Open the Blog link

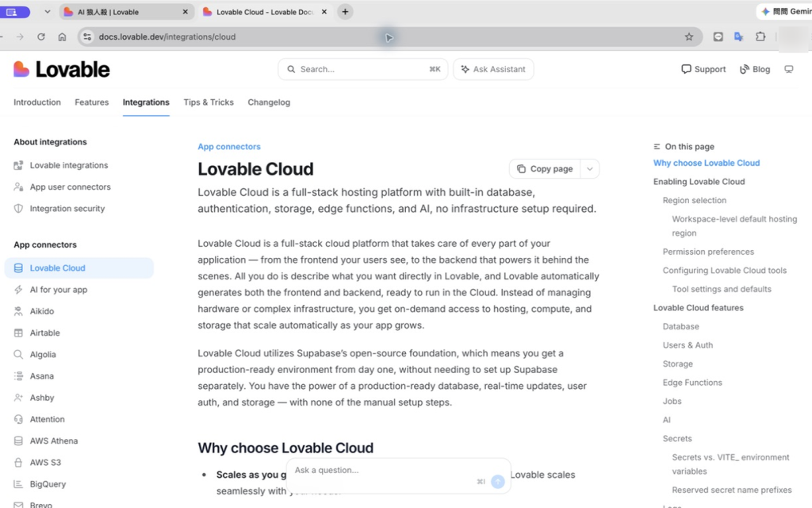pos(755,70)
